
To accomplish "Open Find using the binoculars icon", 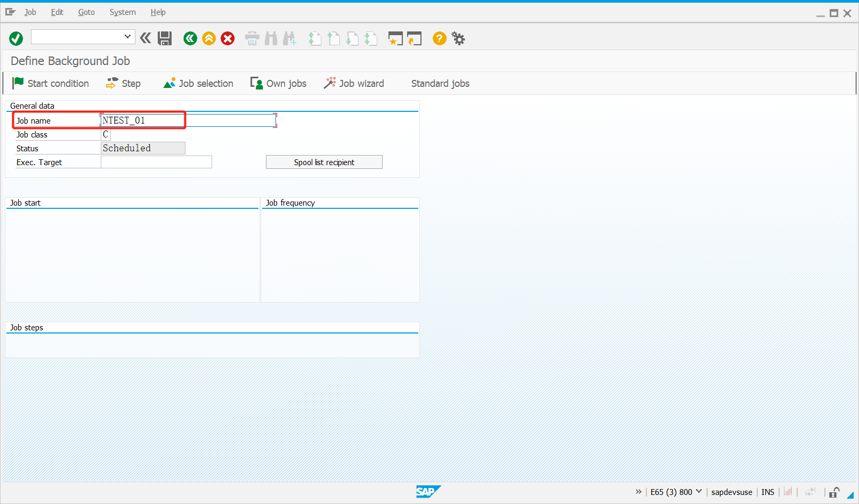I will click(271, 38).
